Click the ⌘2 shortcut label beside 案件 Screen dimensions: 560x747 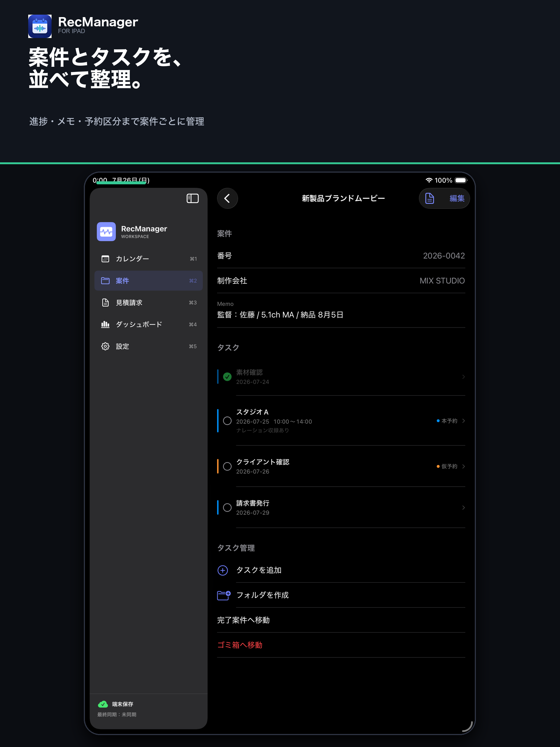(x=193, y=281)
